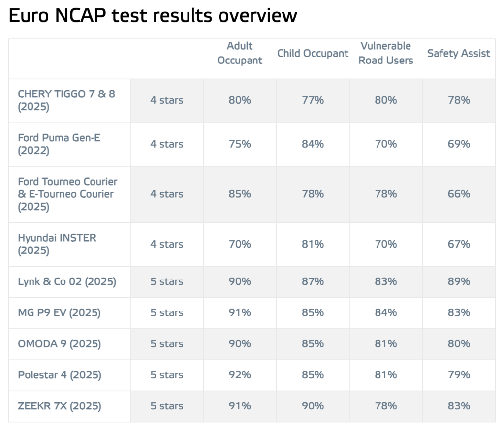
Task: Click the Adult Occupant column header
Action: click(240, 53)
